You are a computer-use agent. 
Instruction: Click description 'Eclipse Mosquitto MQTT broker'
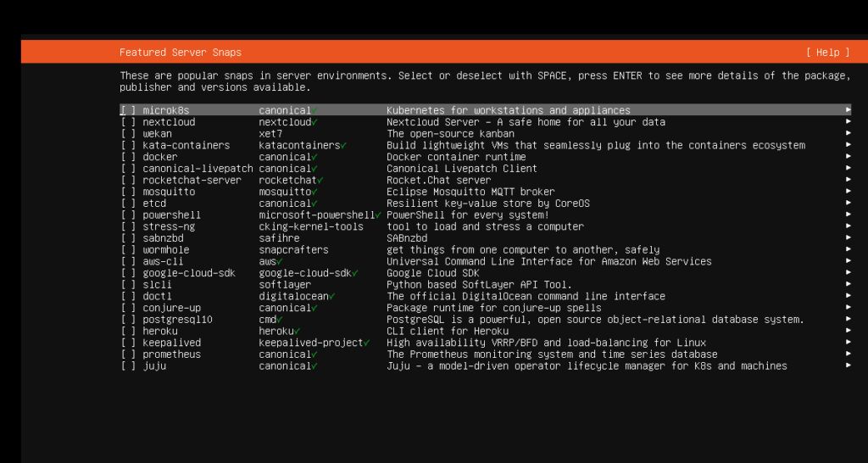[470, 192]
